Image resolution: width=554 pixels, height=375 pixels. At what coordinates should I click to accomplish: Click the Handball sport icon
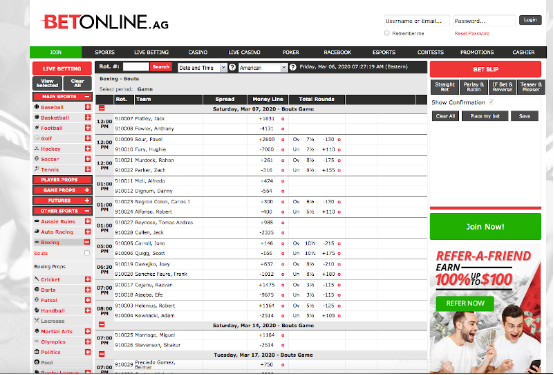click(x=36, y=310)
